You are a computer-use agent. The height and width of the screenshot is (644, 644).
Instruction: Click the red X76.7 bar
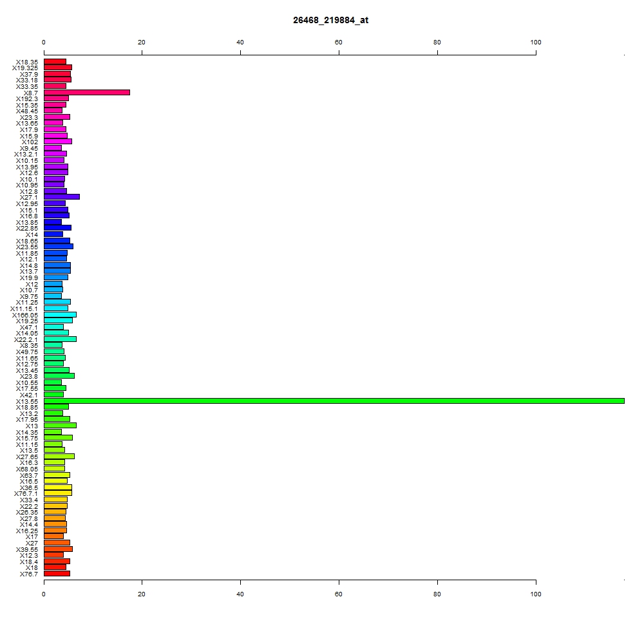pos(57,573)
